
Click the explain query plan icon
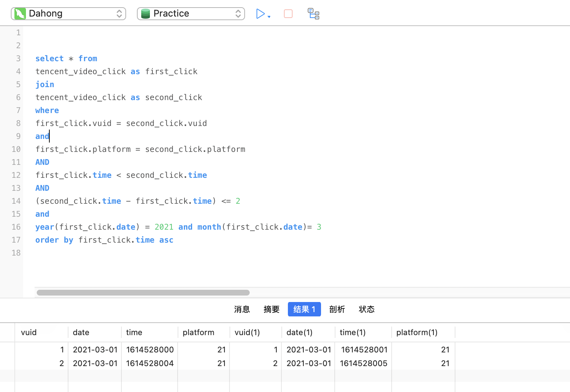313,14
